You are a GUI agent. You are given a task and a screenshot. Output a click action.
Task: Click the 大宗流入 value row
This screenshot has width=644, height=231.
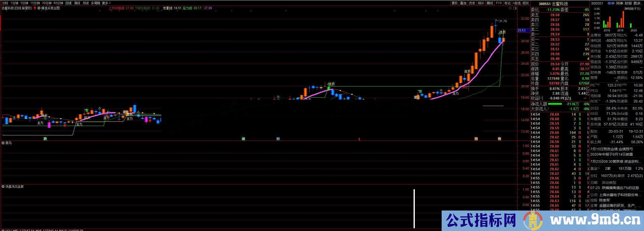click(560, 109)
